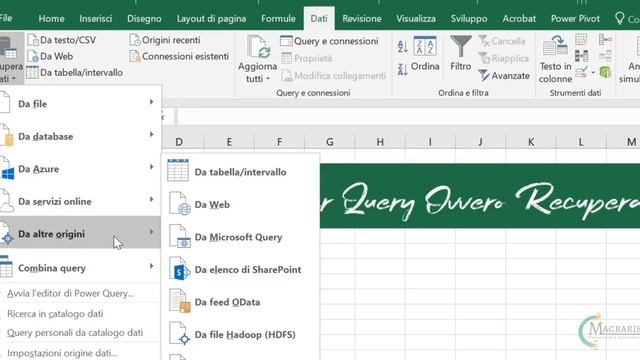Open Origini recenti
The width and height of the screenshot is (640, 360).
(165, 40)
